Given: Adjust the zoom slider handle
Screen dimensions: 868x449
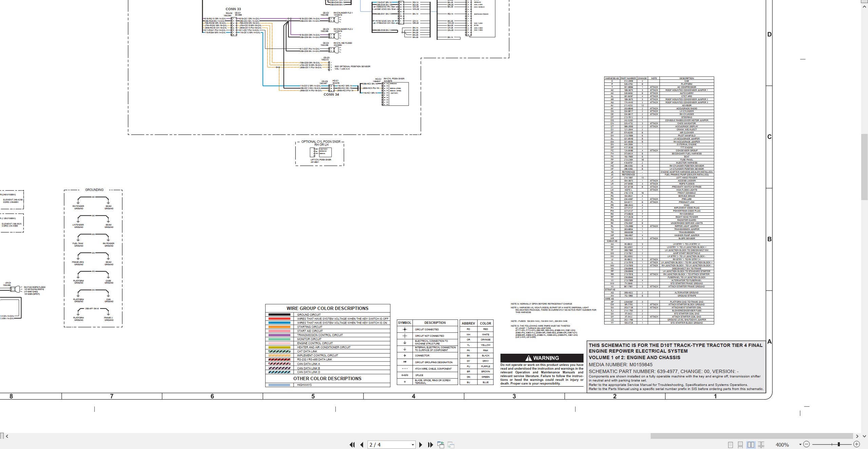Looking at the screenshot, I should tap(839, 444).
